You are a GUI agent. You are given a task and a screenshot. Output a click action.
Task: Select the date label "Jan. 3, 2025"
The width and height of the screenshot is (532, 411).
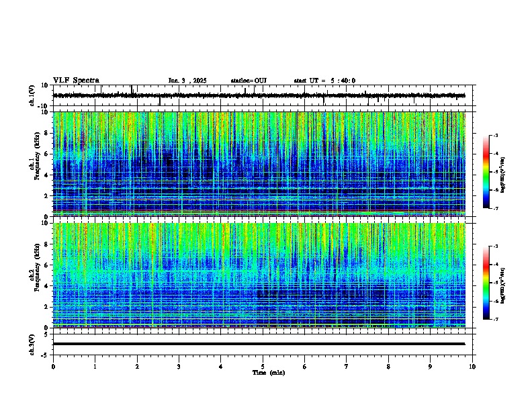pyautogui.click(x=187, y=81)
